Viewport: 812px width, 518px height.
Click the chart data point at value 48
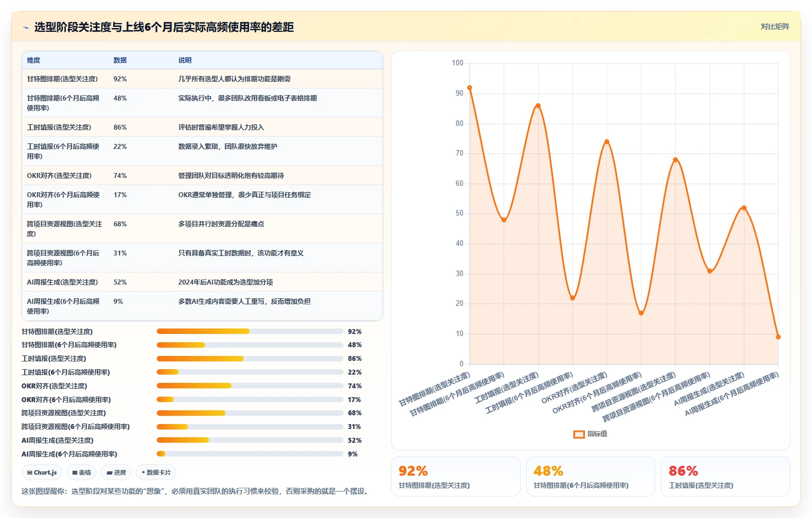click(504, 220)
